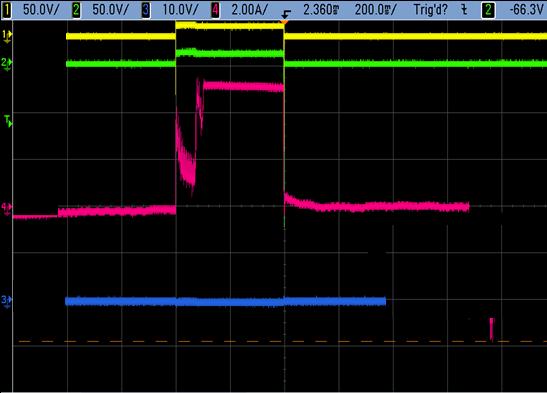Click channel 4 ground reference marker
Viewport: 547px width, 393px height.
click(x=7, y=209)
